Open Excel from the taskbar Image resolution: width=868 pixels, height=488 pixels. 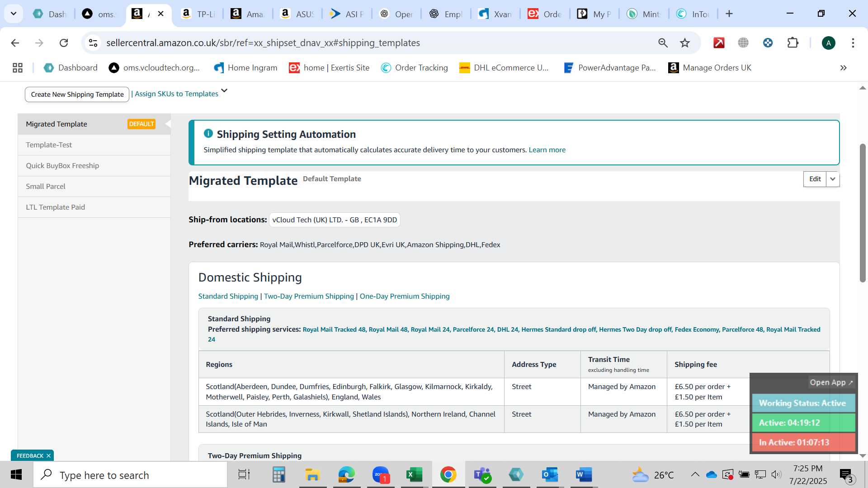pyautogui.click(x=414, y=475)
